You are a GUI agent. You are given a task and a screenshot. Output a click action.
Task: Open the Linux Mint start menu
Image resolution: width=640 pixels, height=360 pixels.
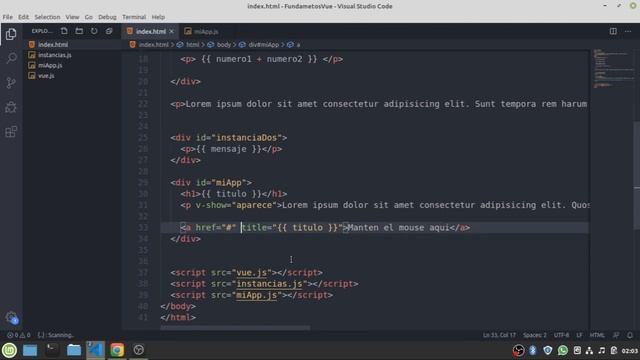9,350
